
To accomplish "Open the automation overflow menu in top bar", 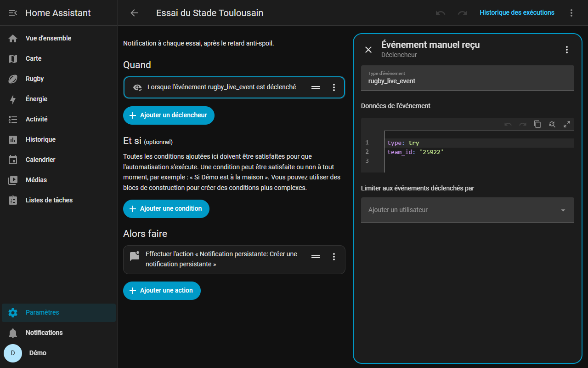I will pos(571,13).
